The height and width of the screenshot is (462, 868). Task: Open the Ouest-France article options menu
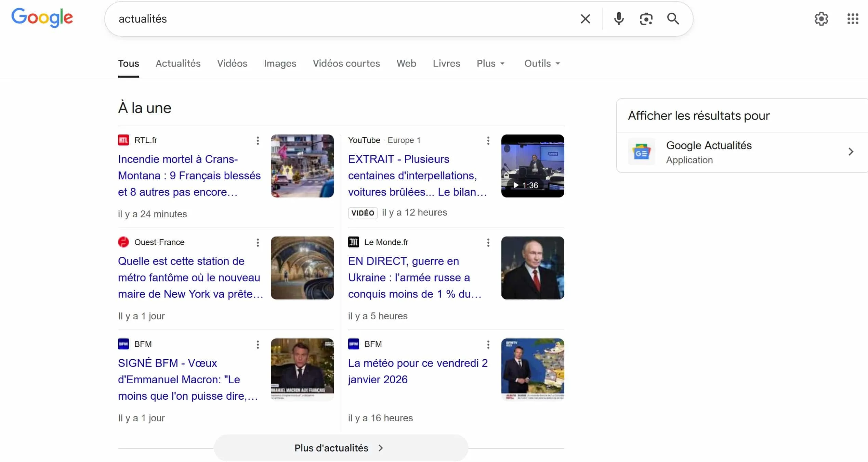point(258,243)
